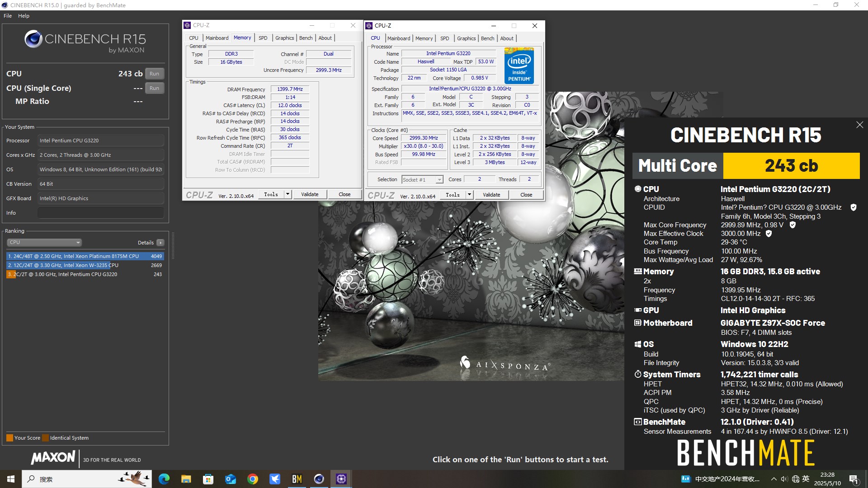
Task: Open the CPU ranking dropdown
Action: [x=44, y=242]
